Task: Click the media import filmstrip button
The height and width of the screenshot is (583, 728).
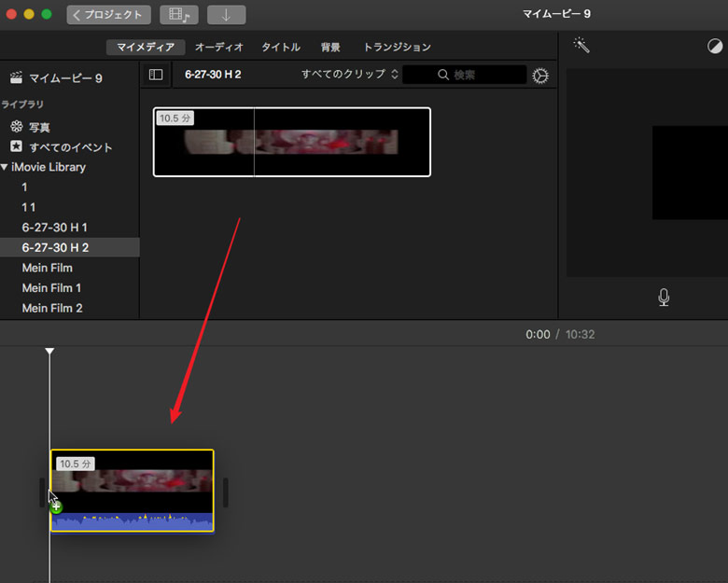Action: [178, 15]
